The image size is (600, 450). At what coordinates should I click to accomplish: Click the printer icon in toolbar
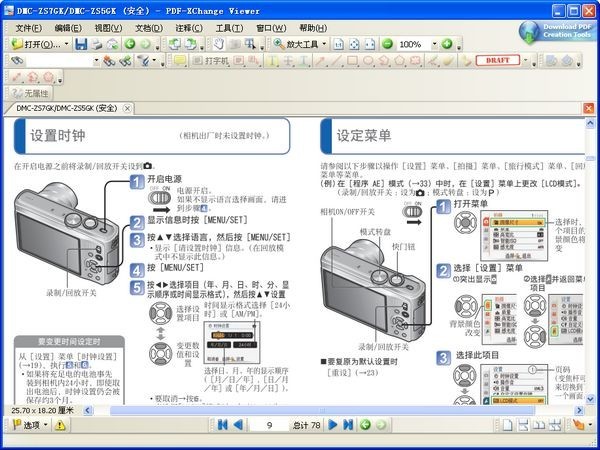tap(96, 44)
